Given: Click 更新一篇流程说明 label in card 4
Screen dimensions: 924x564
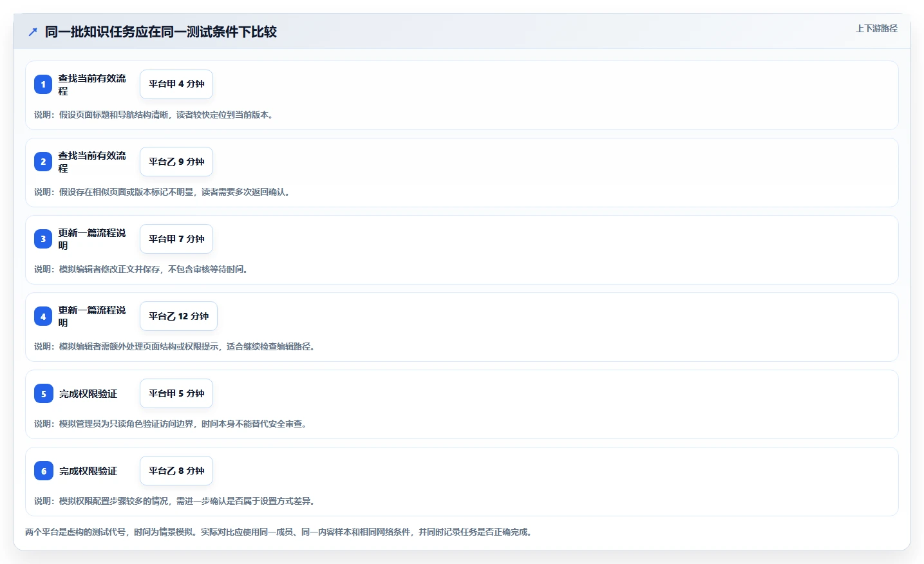Looking at the screenshot, I should pos(92,316).
